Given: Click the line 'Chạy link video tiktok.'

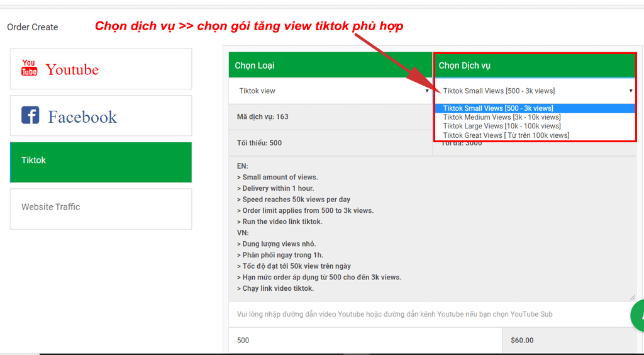Looking at the screenshot, I should click(x=275, y=288).
